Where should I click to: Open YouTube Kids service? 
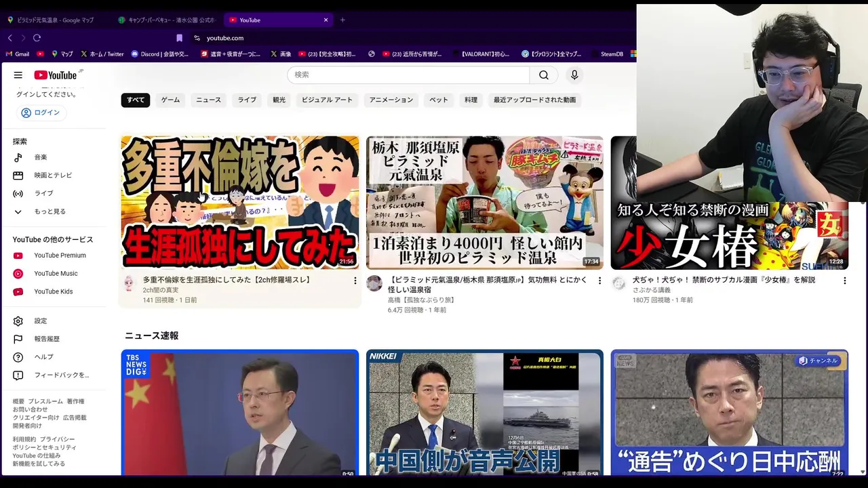tap(54, 291)
